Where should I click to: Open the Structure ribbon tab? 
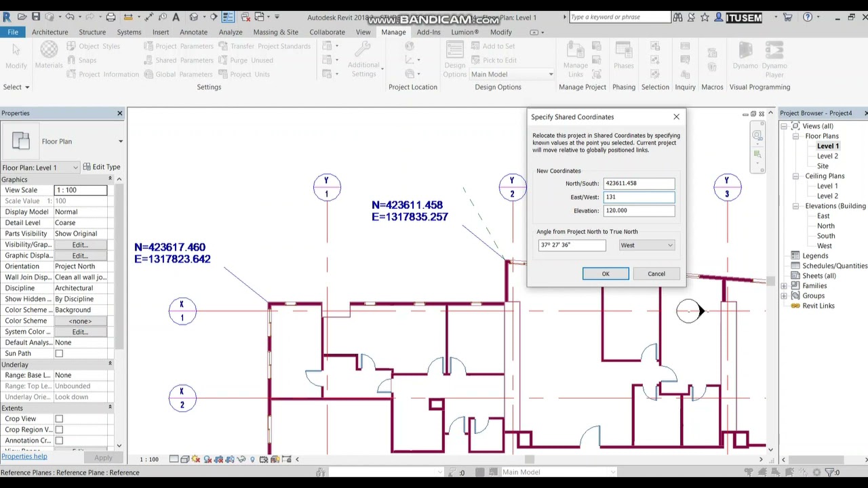point(92,32)
